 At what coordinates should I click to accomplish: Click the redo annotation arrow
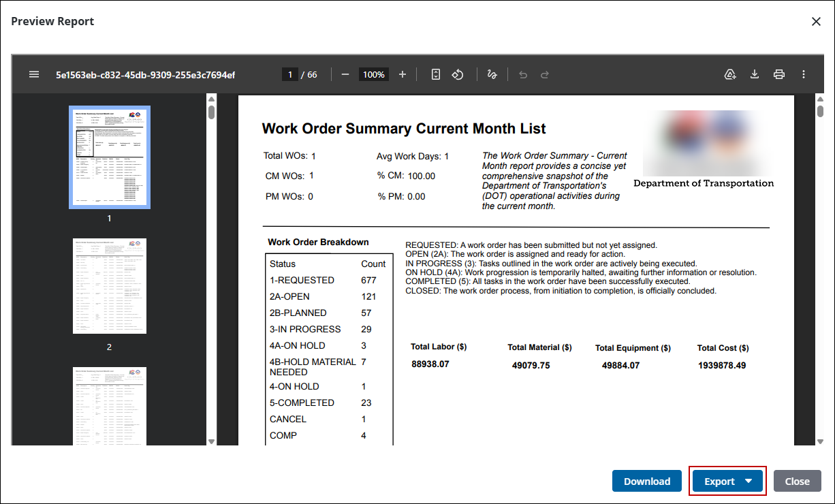pos(545,75)
